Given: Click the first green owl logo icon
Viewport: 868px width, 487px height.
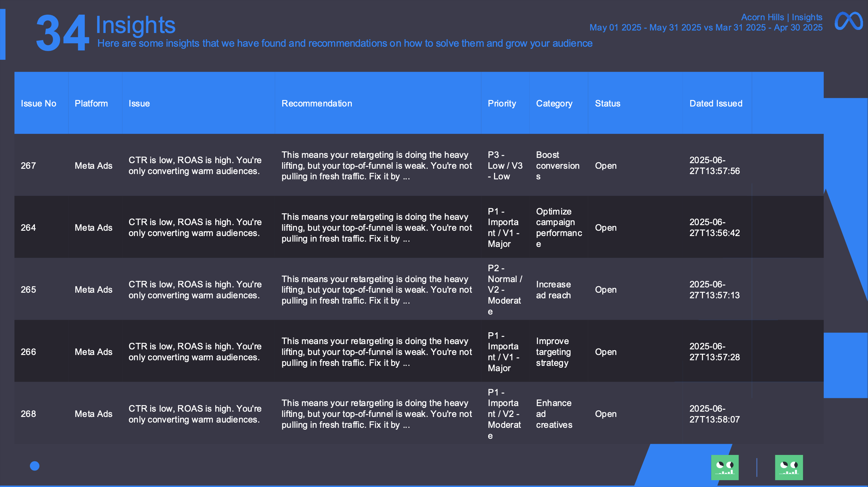Looking at the screenshot, I should 725,467.
